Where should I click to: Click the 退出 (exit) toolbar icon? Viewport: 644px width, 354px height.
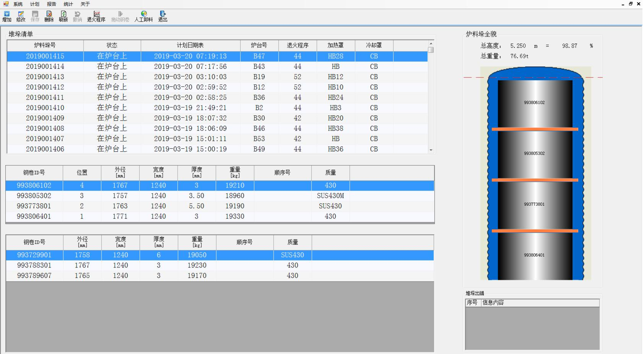163,16
